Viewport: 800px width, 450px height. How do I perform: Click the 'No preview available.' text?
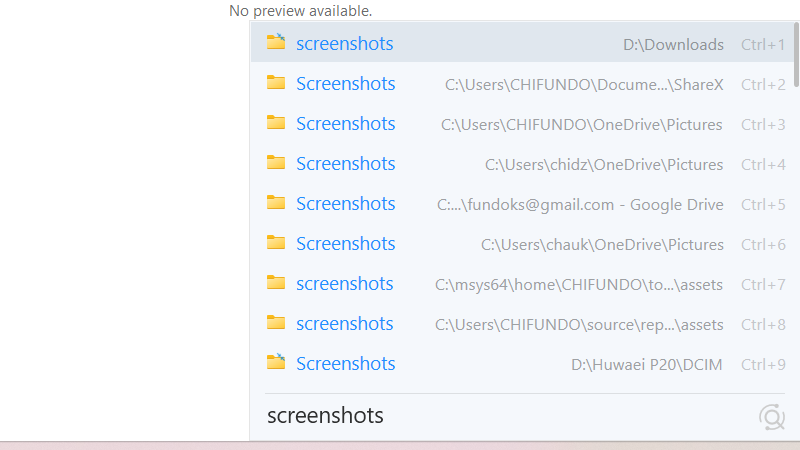coord(300,11)
